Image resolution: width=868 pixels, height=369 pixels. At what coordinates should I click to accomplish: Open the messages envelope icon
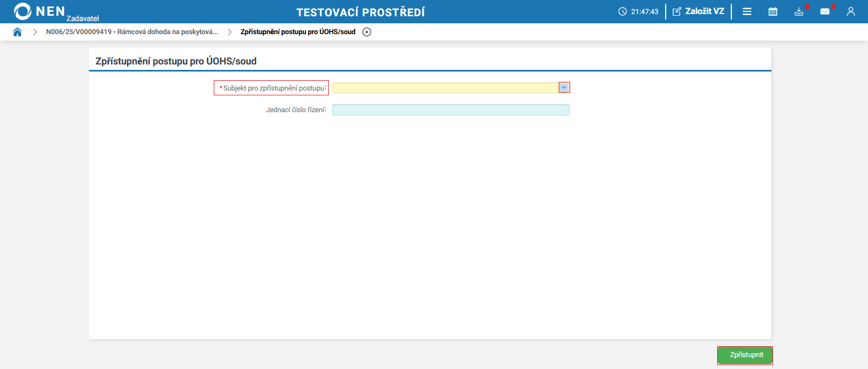[x=825, y=11]
